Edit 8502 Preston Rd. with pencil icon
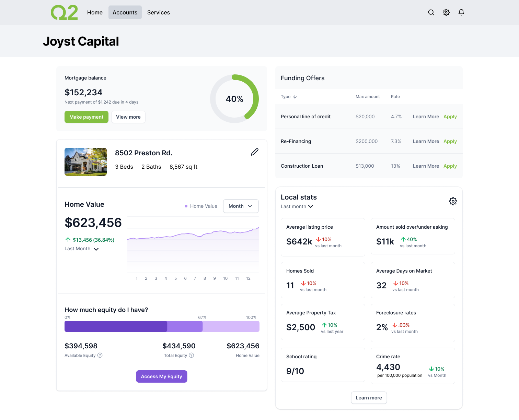 pyautogui.click(x=255, y=152)
